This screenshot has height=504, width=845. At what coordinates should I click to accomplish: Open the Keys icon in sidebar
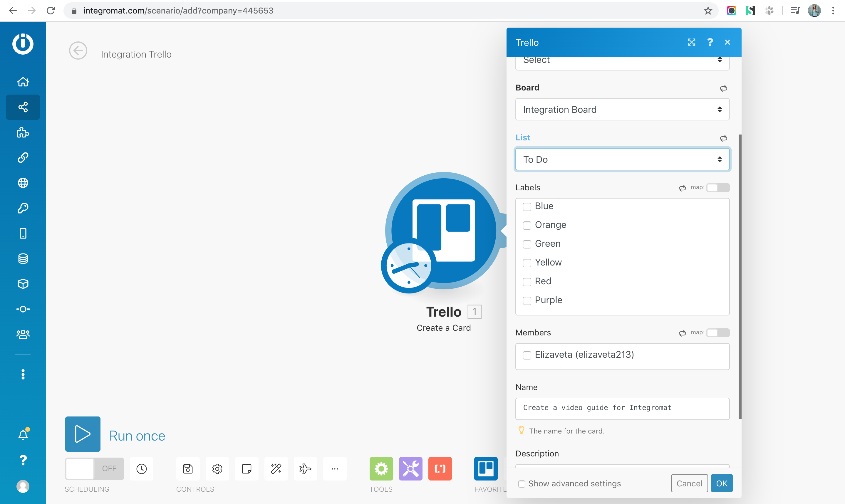coord(23,208)
